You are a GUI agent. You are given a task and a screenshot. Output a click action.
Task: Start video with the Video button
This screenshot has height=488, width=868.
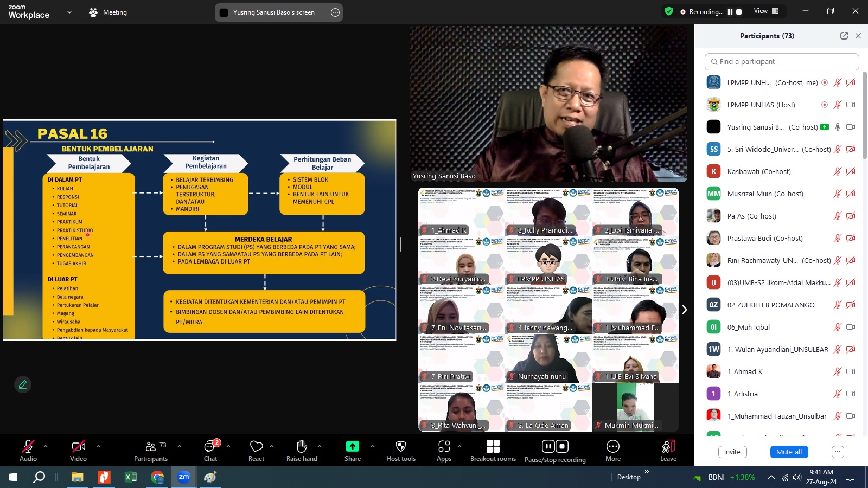point(78,447)
